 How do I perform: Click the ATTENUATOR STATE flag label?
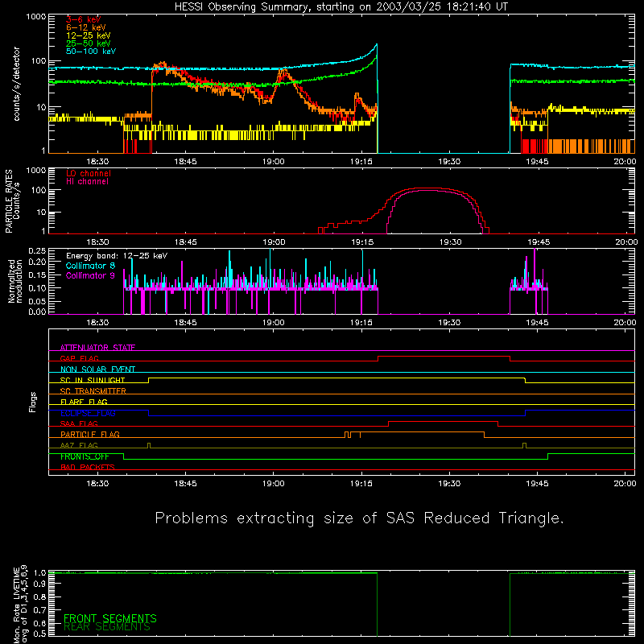tap(97, 348)
